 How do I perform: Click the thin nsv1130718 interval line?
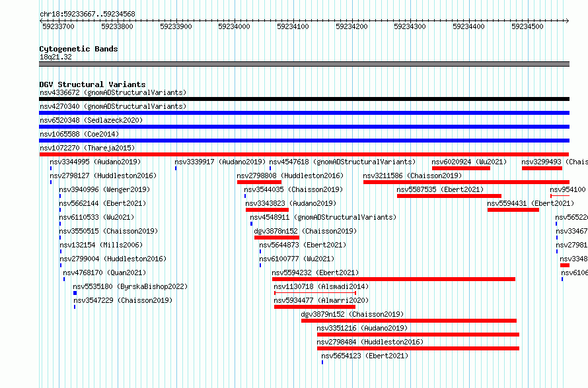[315, 293]
